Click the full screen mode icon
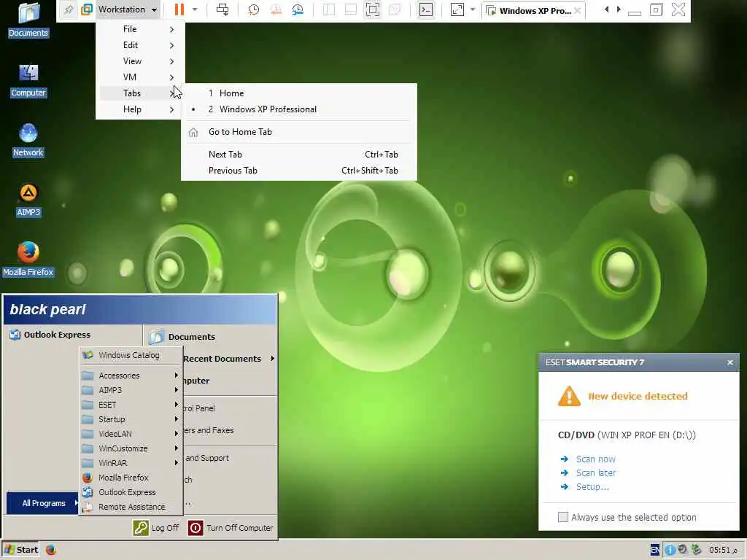This screenshot has height=560, width=747. 373,9
